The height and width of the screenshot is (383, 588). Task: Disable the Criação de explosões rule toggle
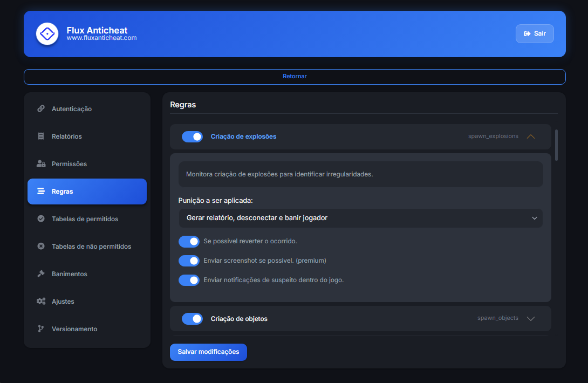[x=192, y=136]
